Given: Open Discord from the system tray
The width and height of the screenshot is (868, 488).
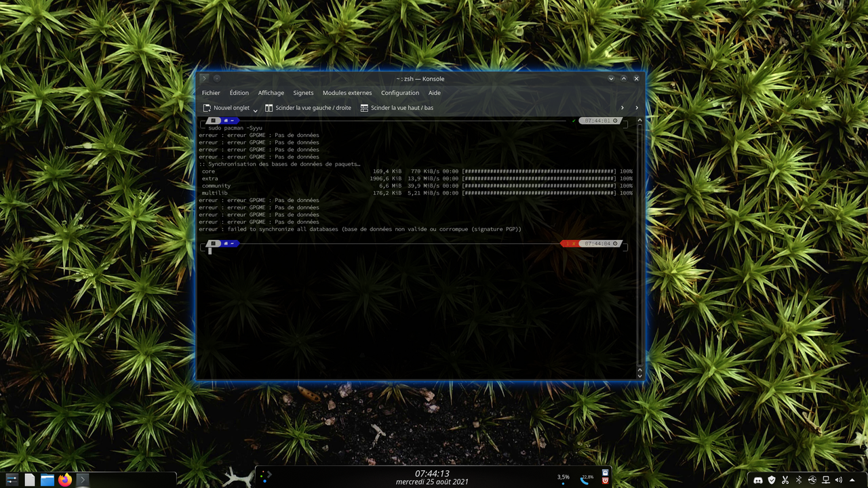Looking at the screenshot, I should tap(759, 480).
